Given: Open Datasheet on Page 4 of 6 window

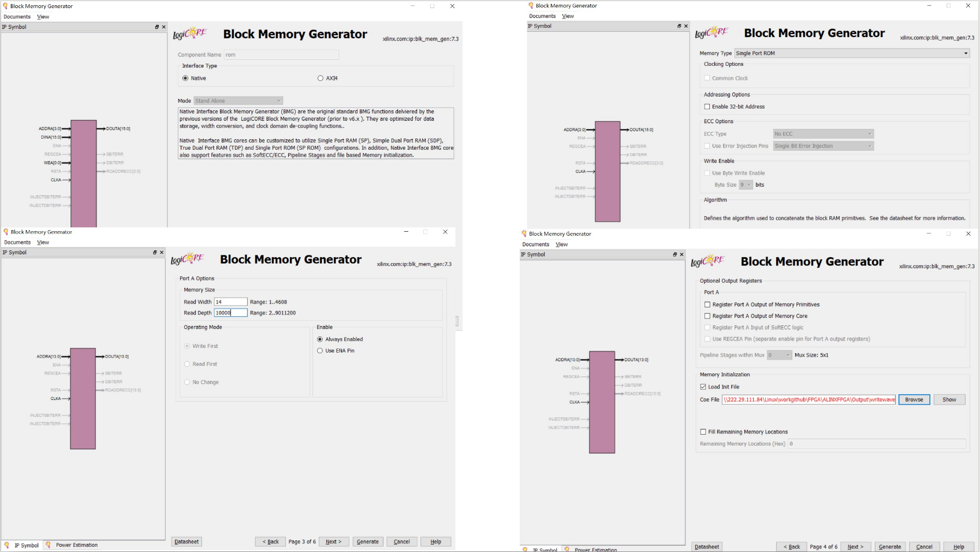Looking at the screenshot, I should tap(707, 547).
